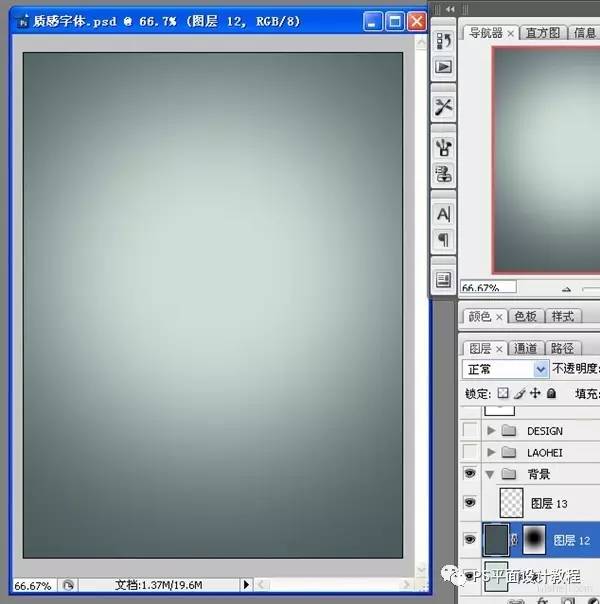This screenshot has width=600, height=604.
Task: Switch to the 直方图 tab
Action: [x=543, y=33]
